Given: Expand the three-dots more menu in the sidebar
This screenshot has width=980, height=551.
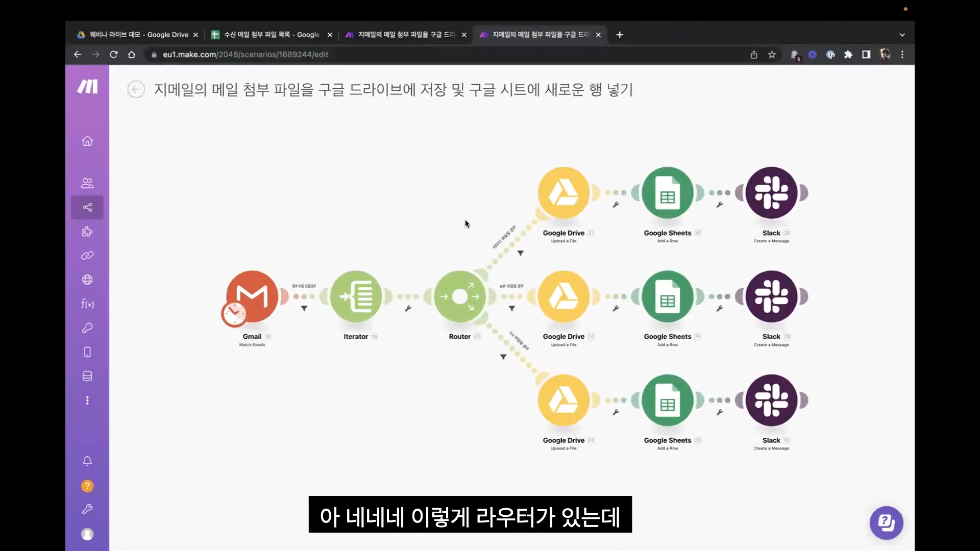Looking at the screenshot, I should point(87,400).
